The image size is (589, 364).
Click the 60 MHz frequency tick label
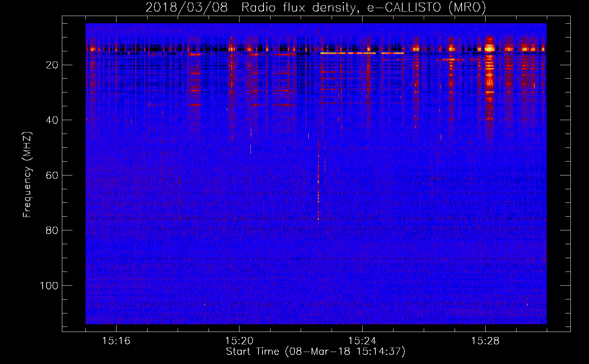click(52, 175)
